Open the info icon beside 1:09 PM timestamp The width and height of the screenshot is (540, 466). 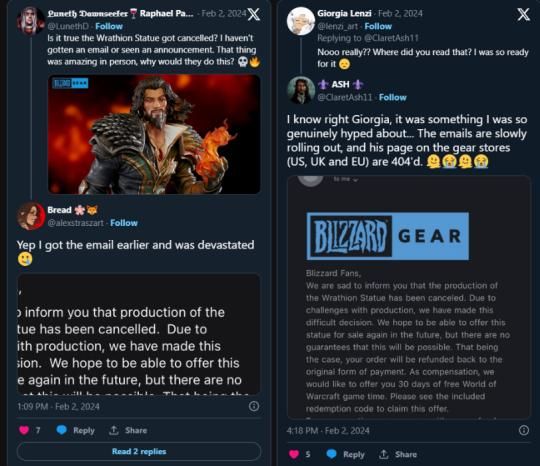pos(254,406)
